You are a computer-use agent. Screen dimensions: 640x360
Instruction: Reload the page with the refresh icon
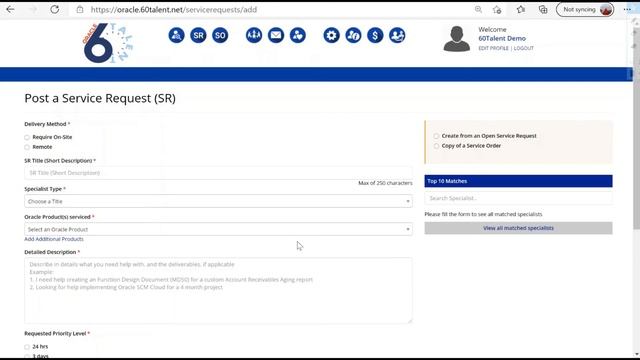coord(55,9)
